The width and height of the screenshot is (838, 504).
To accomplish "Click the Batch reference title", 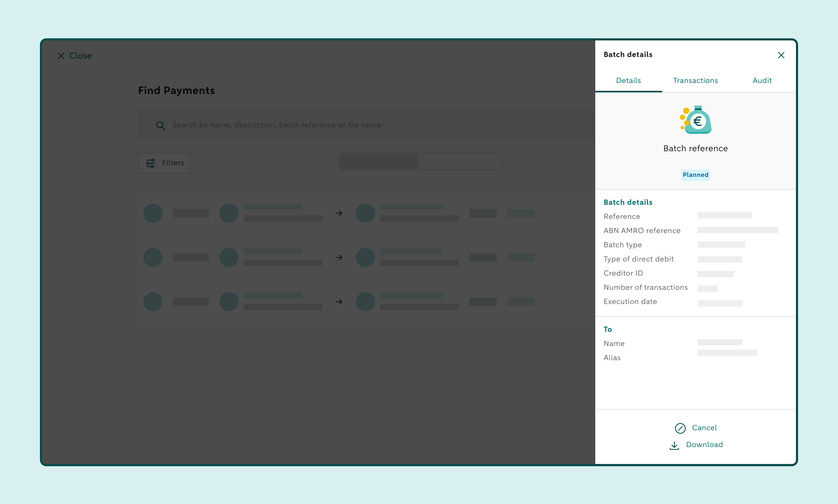I will pos(695,148).
